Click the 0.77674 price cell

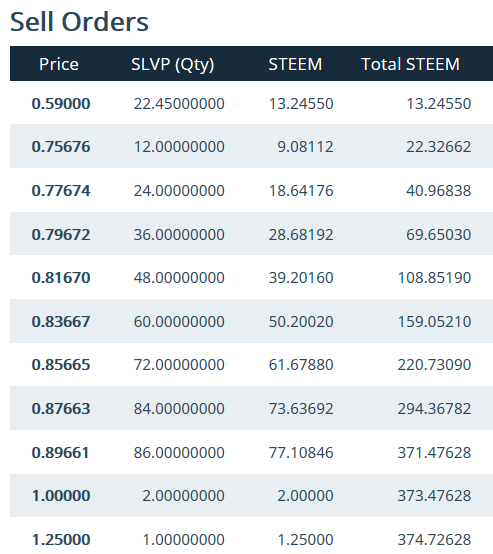61,191
